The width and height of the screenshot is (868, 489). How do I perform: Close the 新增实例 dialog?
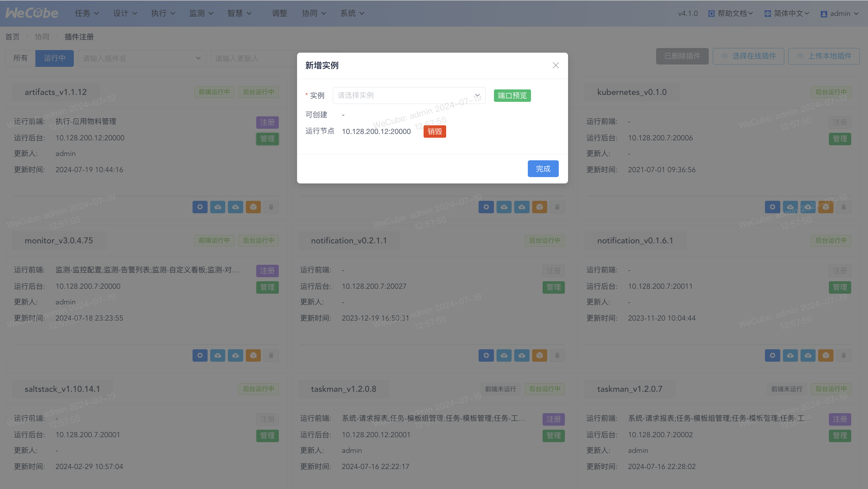point(556,65)
